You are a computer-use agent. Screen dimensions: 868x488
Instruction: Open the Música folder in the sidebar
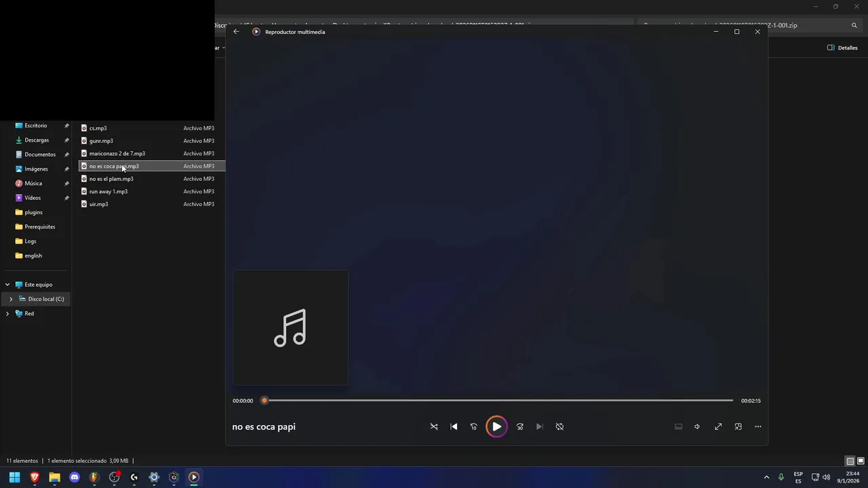[x=33, y=184]
